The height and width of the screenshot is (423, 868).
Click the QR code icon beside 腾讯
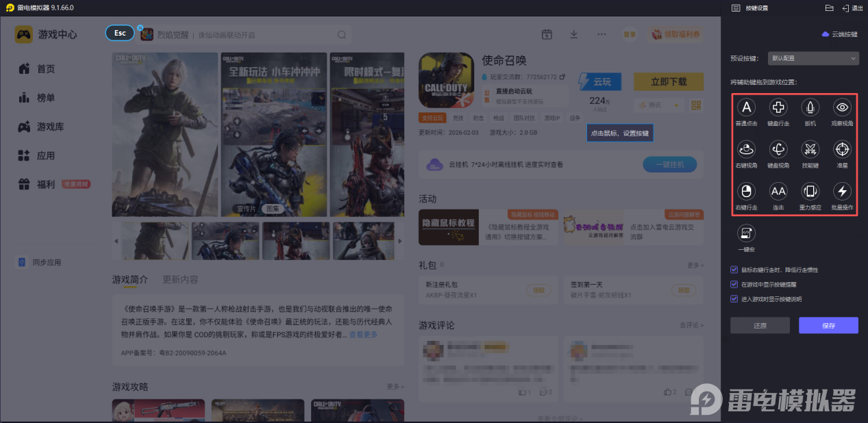(x=697, y=105)
